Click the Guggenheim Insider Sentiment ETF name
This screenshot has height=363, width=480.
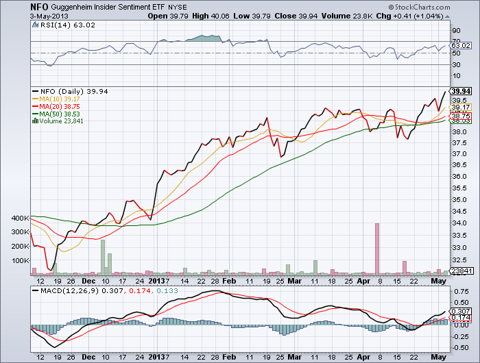point(108,7)
